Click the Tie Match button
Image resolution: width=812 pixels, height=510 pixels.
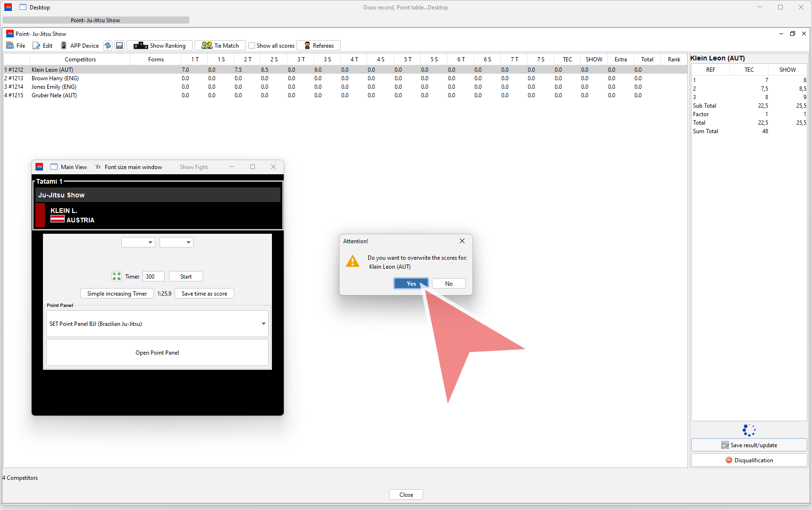pos(220,45)
